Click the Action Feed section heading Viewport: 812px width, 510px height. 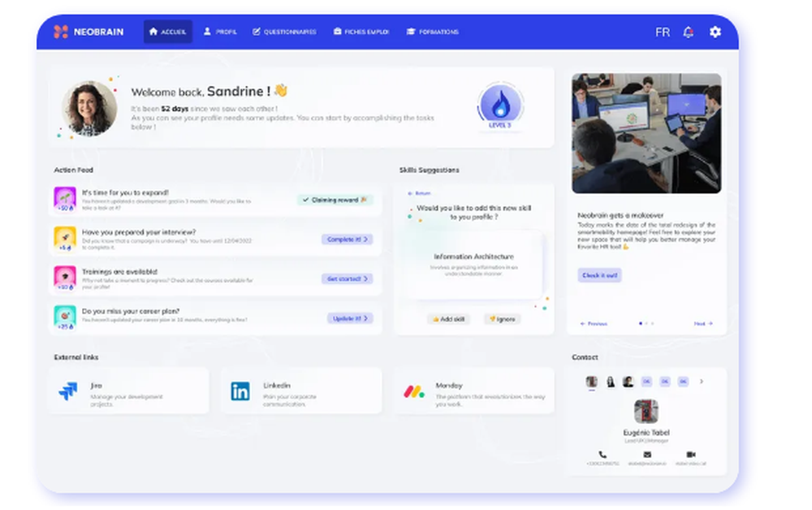[74, 170]
